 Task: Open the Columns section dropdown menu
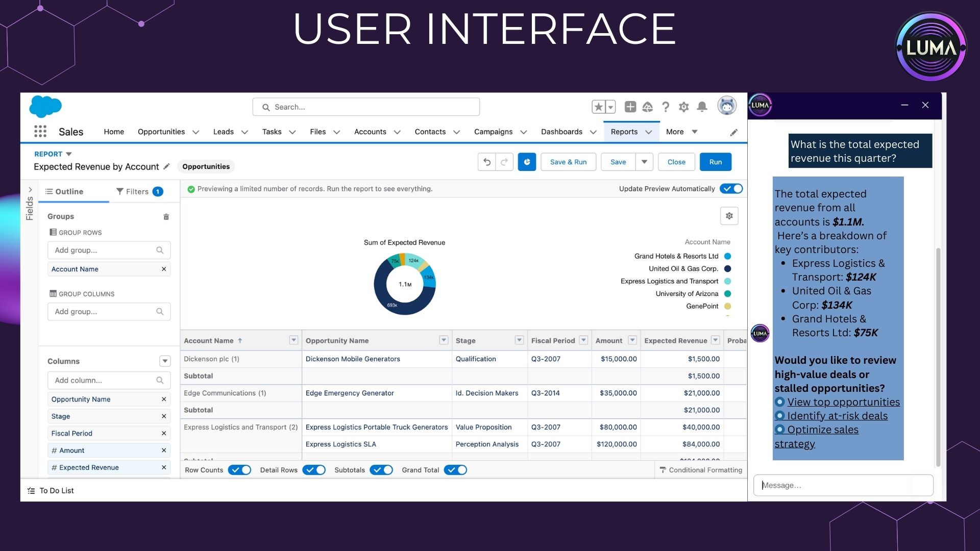(165, 361)
